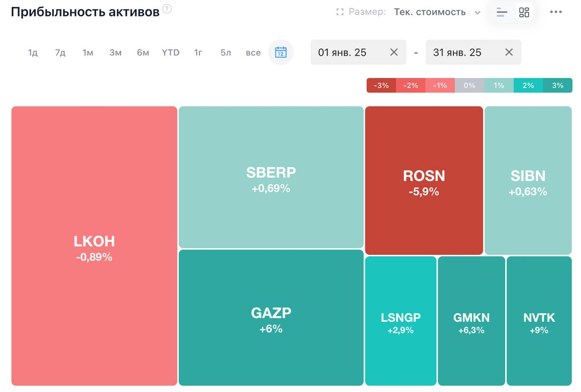Open the three-dots more options menu

click(556, 12)
